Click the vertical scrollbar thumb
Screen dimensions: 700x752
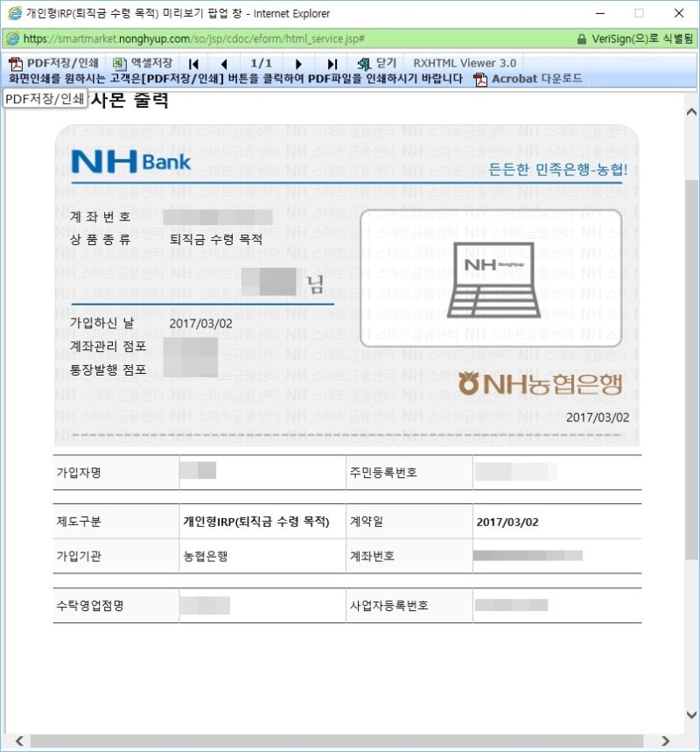(x=691, y=369)
